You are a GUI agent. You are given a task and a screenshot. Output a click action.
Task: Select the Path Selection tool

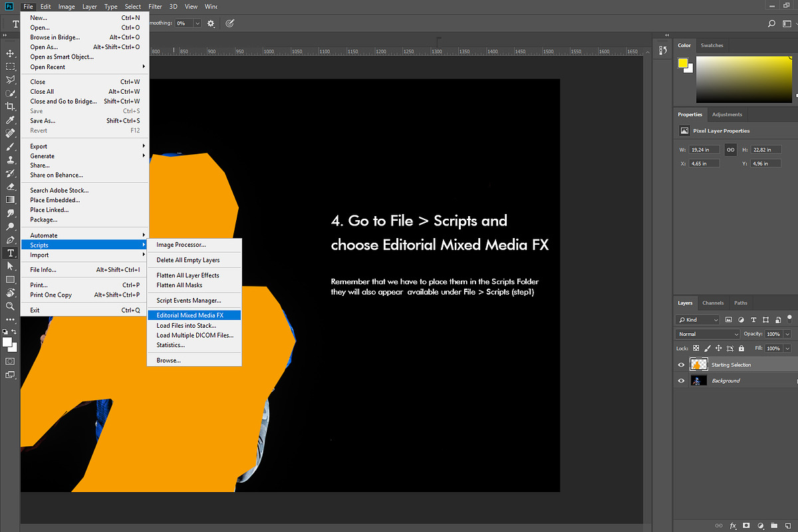coord(10,266)
